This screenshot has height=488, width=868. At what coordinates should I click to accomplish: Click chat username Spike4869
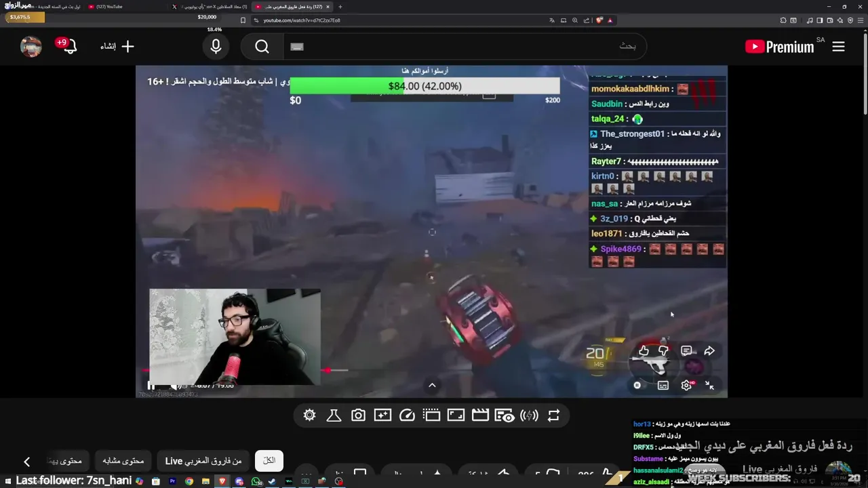coord(620,249)
